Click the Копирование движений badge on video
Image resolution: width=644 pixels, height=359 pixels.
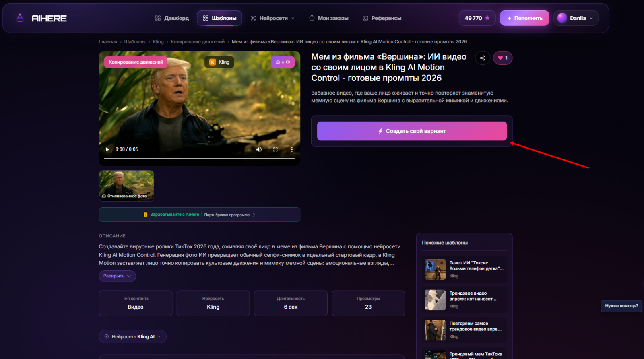(136, 62)
